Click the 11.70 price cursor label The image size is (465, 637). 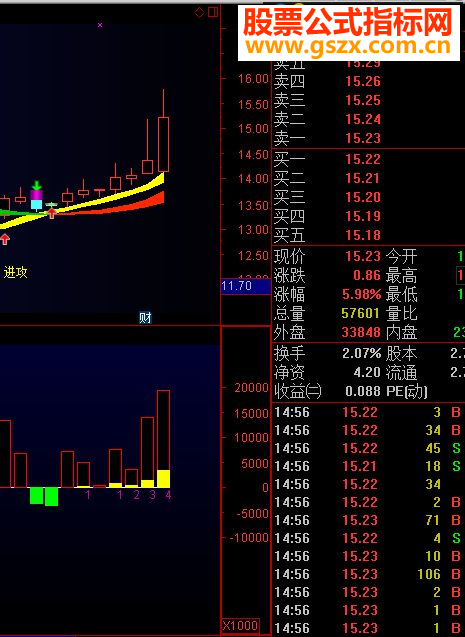coord(246,286)
